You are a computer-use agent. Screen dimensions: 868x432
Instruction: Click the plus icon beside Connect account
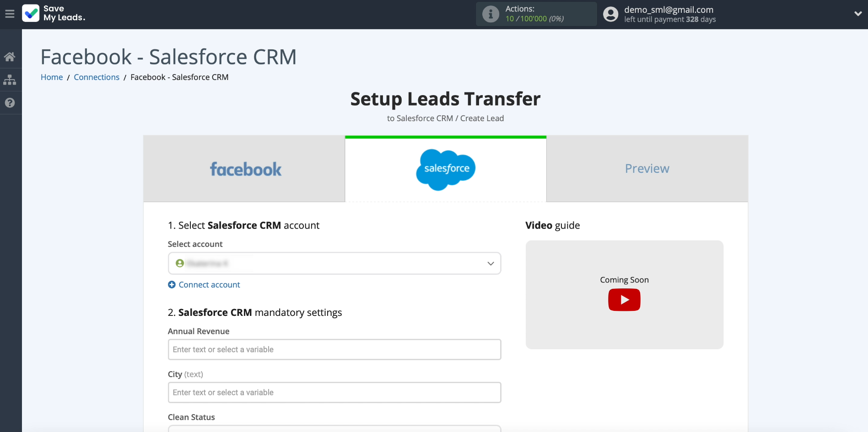pyautogui.click(x=172, y=285)
